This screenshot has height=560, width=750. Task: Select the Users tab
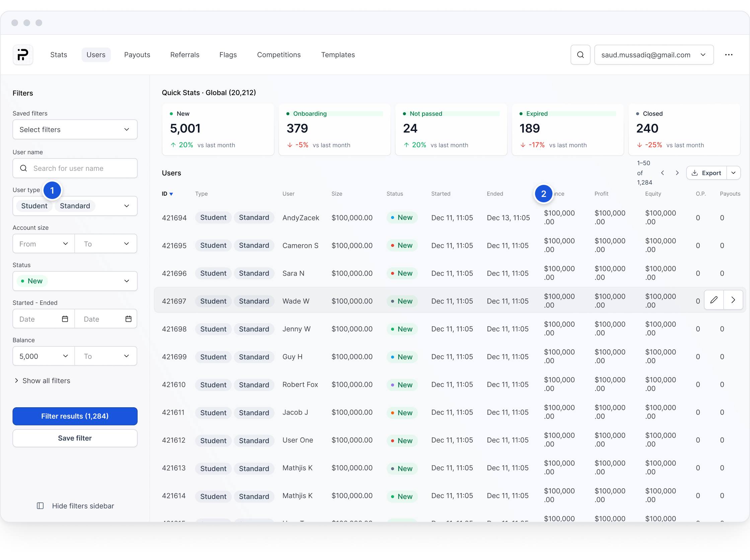[96, 55]
